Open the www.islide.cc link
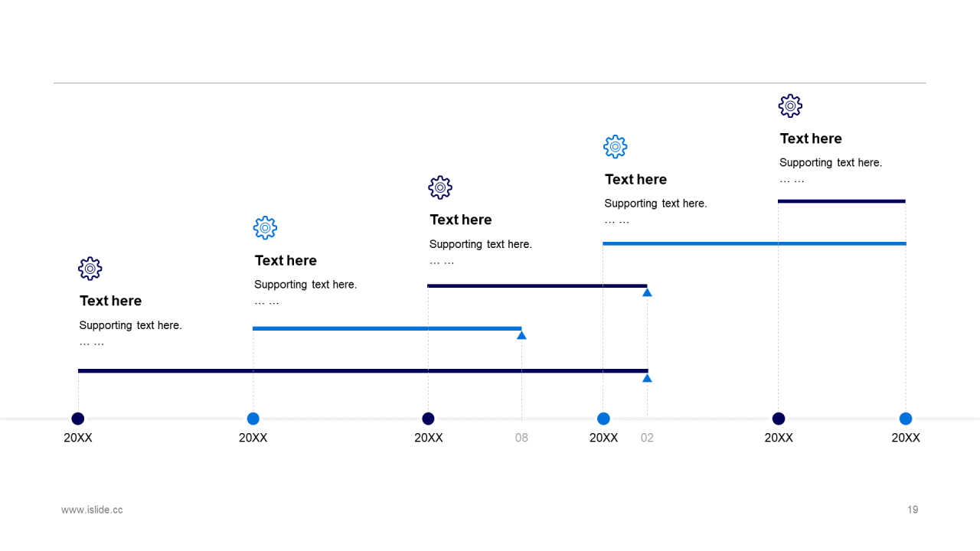The height and width of the screenshot is (551, 980). click(x=92, y=510)
